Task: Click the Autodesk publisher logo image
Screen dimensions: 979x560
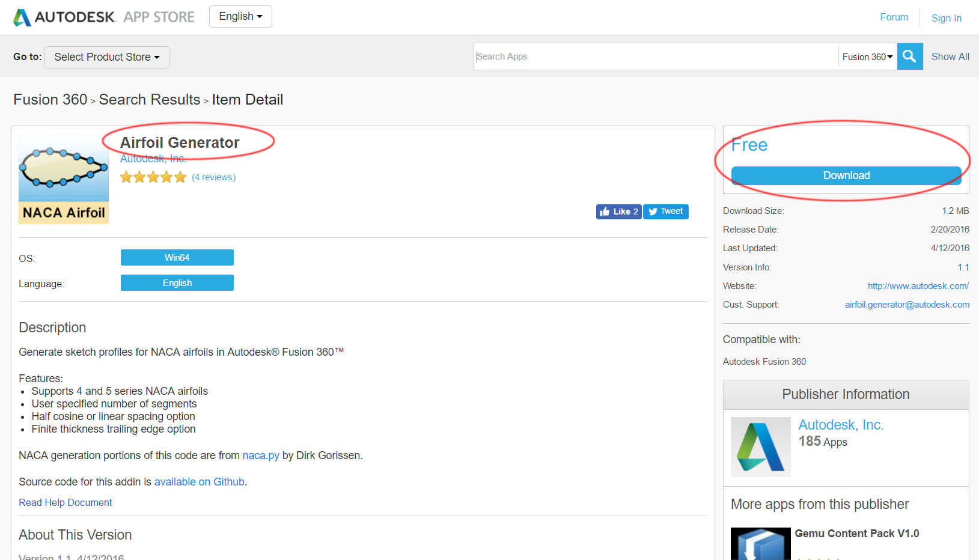Action: 761,447
